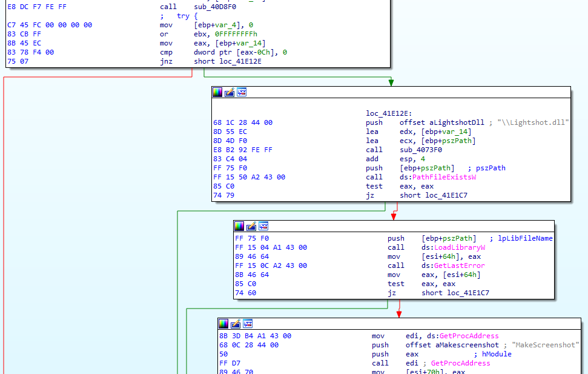Select the "try {" comment line
This screenshot has height=374, width=588.
tap(179, 16)
